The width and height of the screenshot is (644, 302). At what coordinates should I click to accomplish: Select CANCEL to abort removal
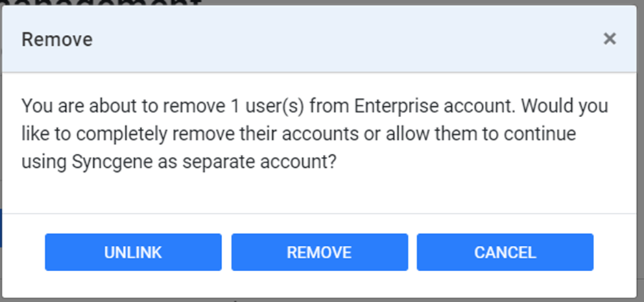[505, 252]
